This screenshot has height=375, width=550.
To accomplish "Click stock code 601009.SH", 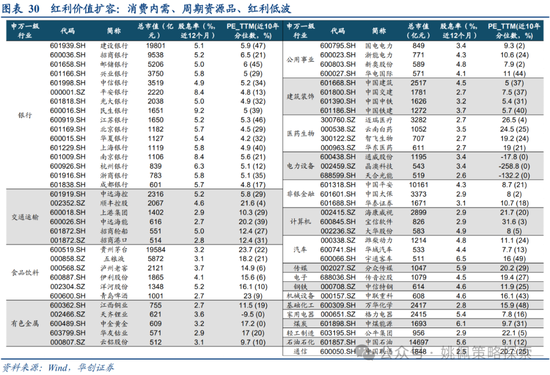I will click(x=68, y=157).
